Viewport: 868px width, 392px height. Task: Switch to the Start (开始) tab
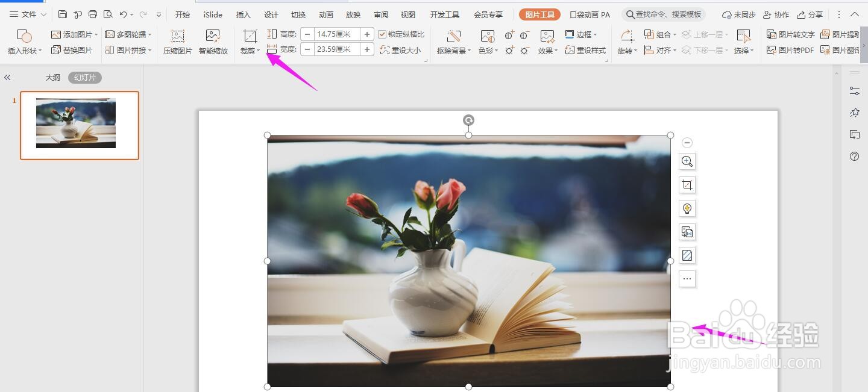click(x=182, y=14)
